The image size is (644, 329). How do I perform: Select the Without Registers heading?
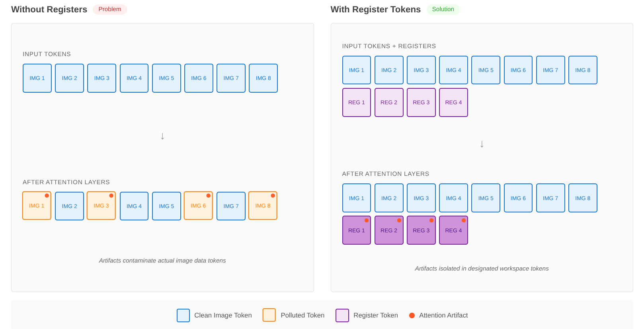[x=49, y=10]
